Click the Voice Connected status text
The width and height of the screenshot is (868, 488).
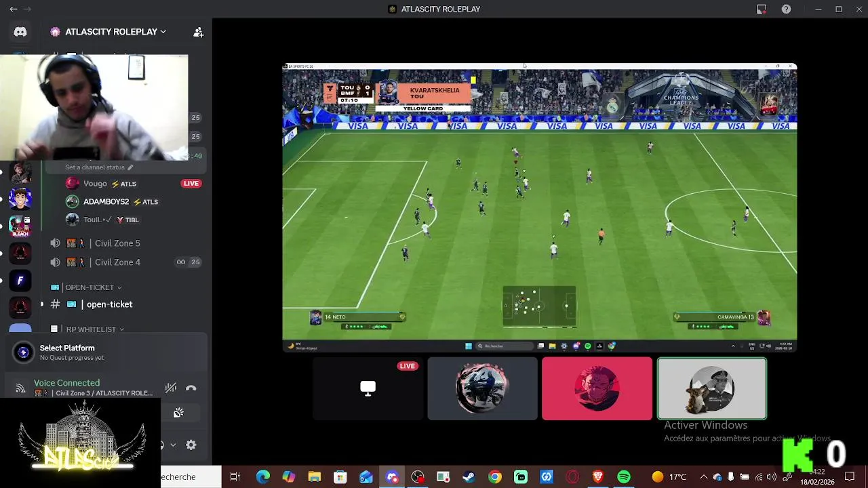(x=66, y=383)
